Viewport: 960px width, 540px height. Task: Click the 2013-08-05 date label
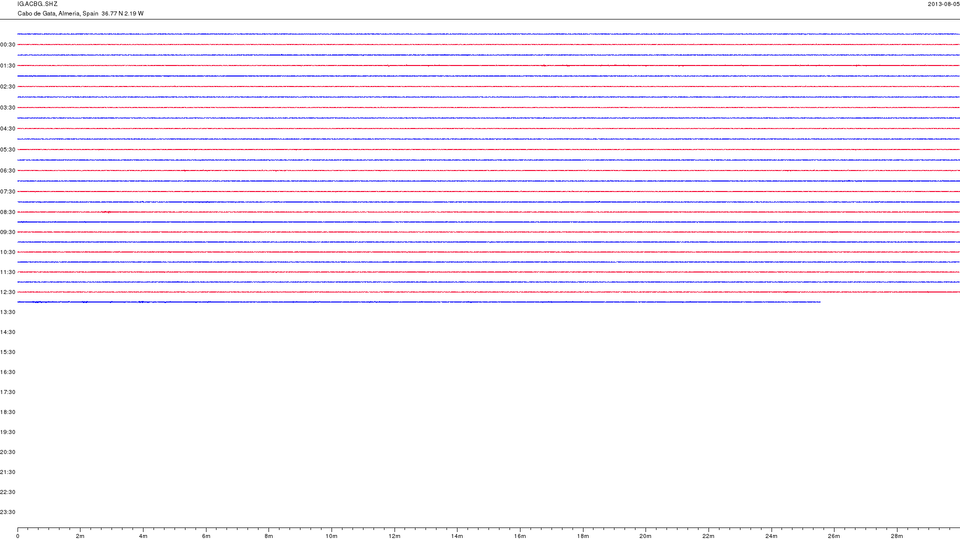943,4
